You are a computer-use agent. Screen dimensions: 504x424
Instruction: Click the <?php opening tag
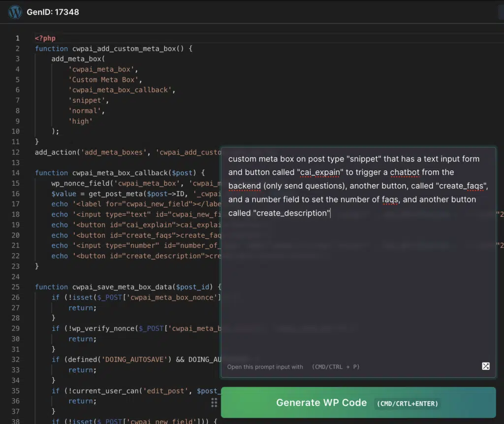45,38
